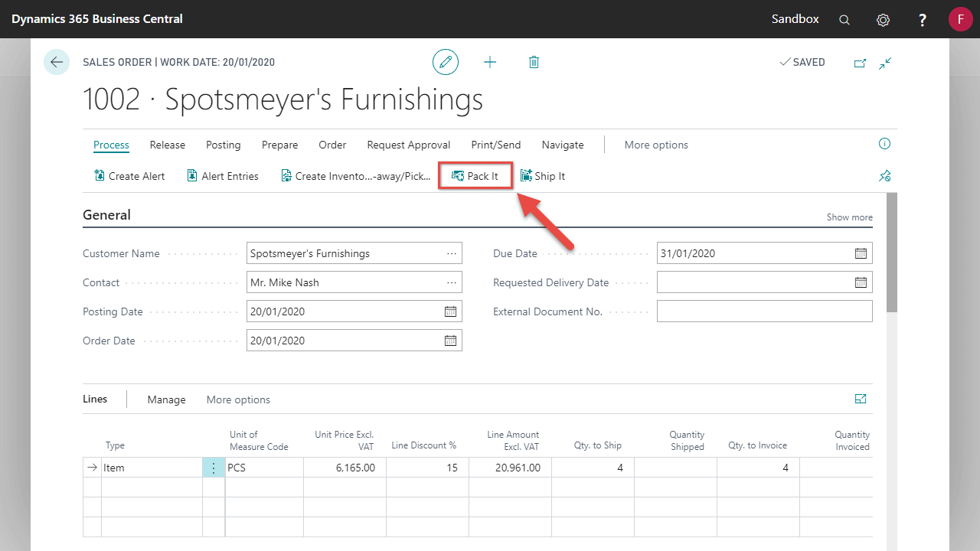Viewport: 980px width, 551px height.
Task: Click the Pack It action
Action: click(x=475, y=176)
